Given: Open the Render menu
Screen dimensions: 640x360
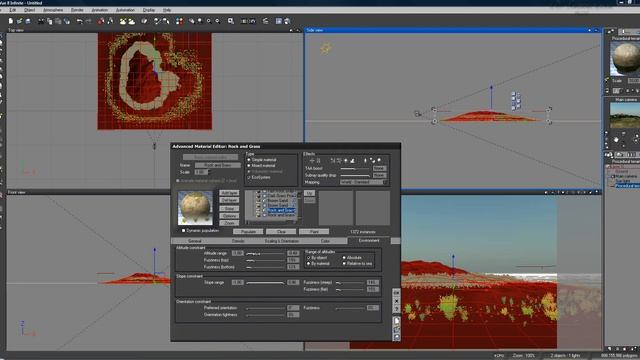Looking at the screenshot, I should tap(77, 10).
